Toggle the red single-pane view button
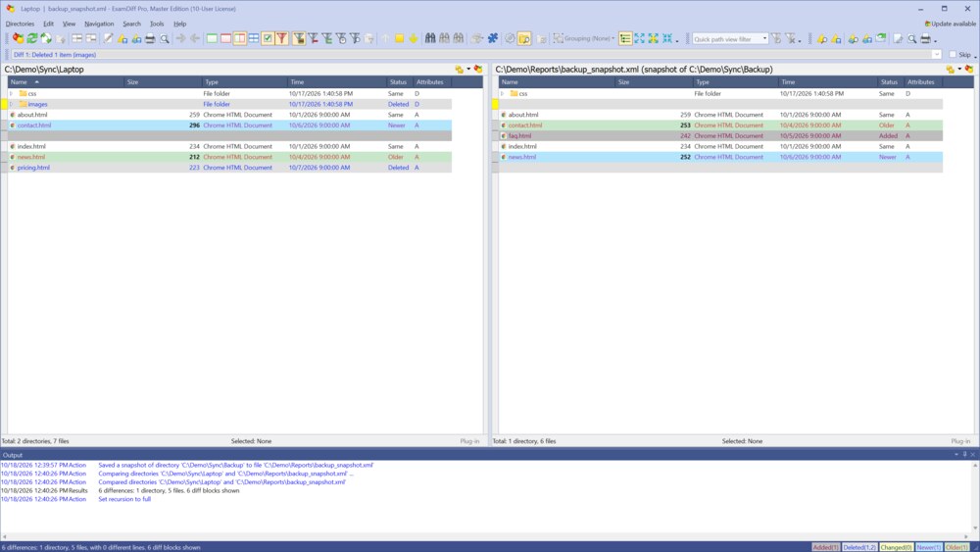This screenshot has width=980, height=552. pyautogui.click(x=225, y=39)
